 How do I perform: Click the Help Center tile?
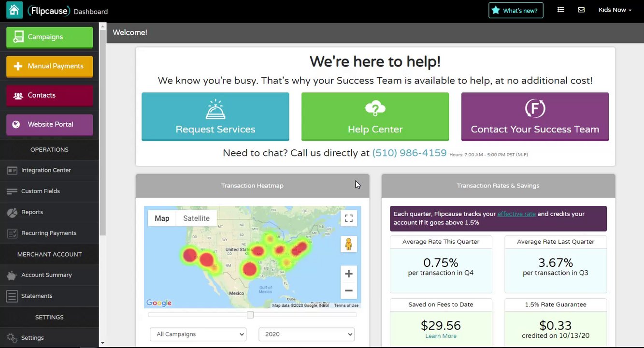(375, 116)
